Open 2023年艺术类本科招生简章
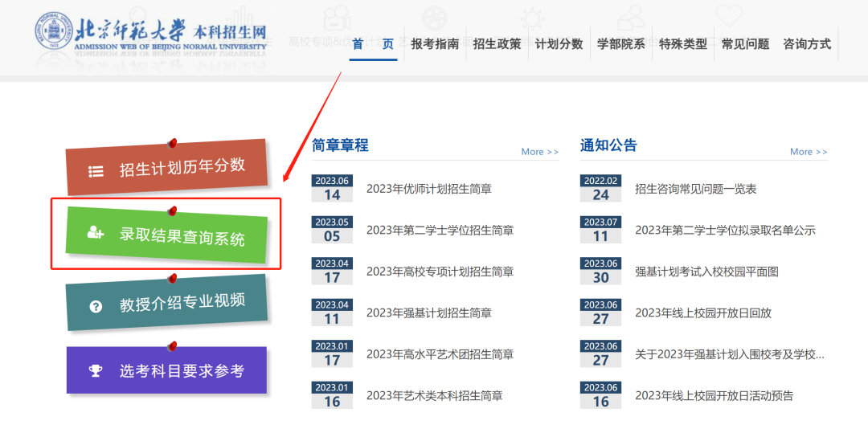868x429 pixels. 435,396
